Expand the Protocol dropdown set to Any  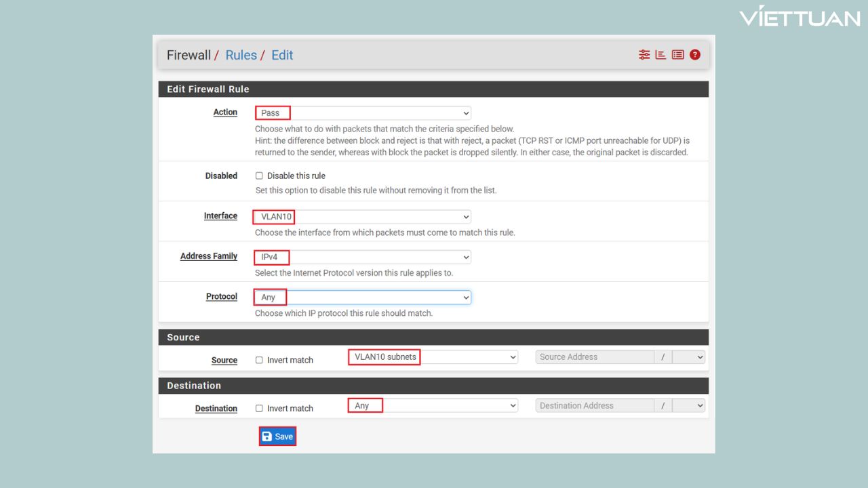point(363,298)
